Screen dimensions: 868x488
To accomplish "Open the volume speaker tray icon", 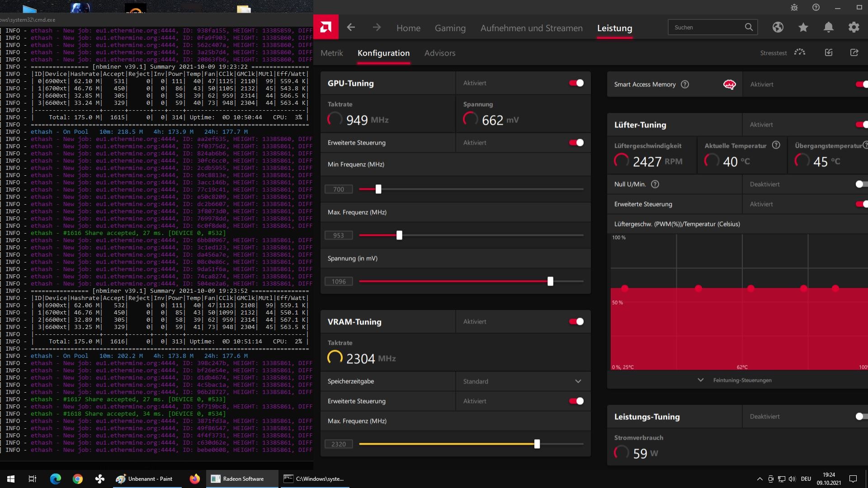I will tap(792, 479).
